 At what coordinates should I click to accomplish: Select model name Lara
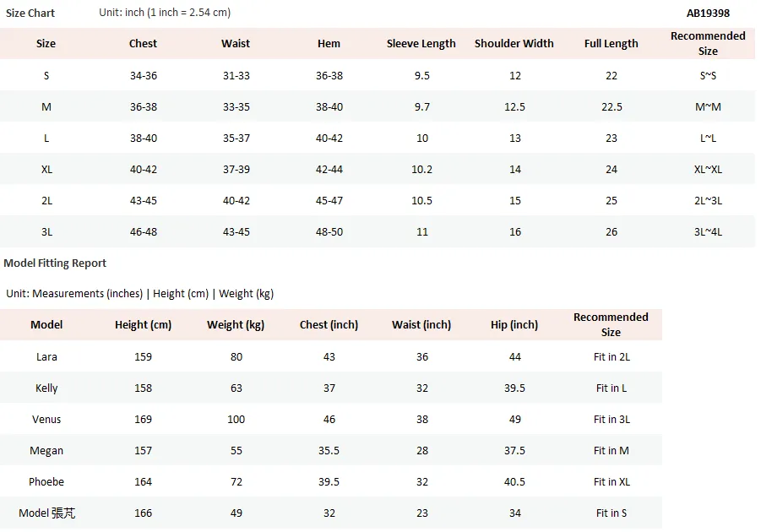(x=46, y=356)
